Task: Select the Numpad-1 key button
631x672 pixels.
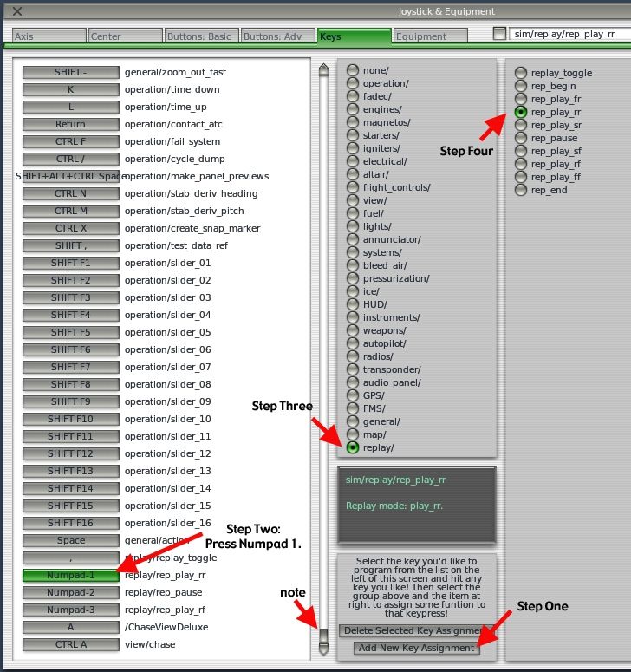Action: pos(71,575)
